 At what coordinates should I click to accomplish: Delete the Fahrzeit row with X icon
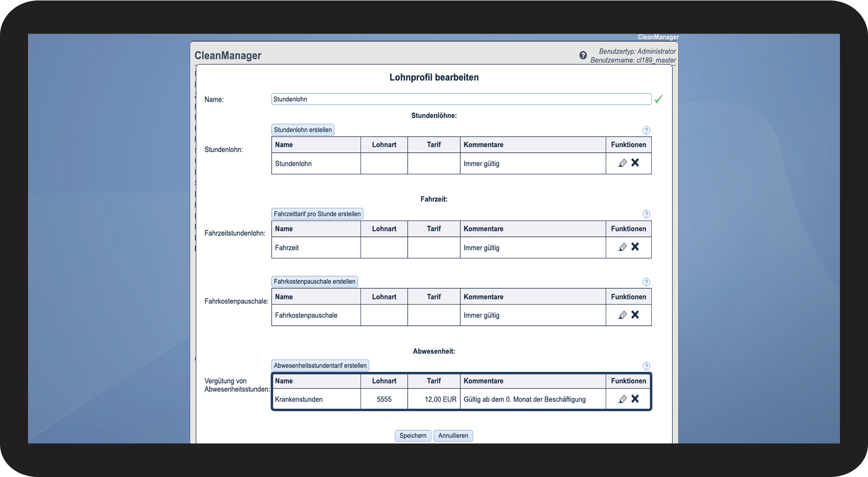[x=635, y=247]
